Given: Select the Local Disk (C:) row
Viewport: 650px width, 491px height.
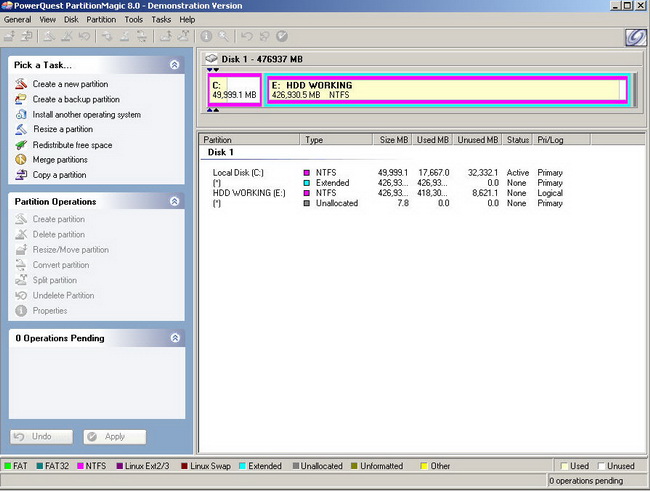Looking at the screenshot, I should pyautogui.click(x=387, y=173).
